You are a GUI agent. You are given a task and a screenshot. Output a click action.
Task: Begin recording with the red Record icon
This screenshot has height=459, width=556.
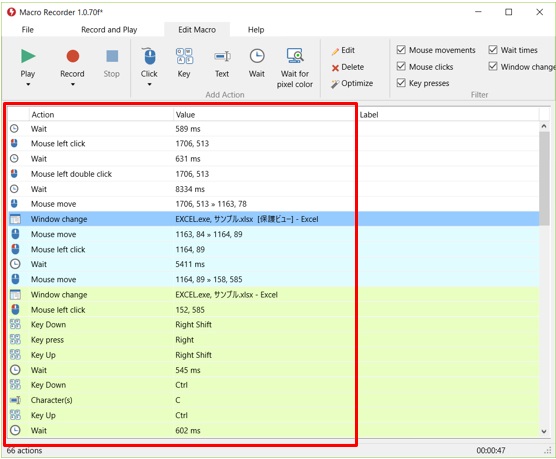tap(73, 56)
